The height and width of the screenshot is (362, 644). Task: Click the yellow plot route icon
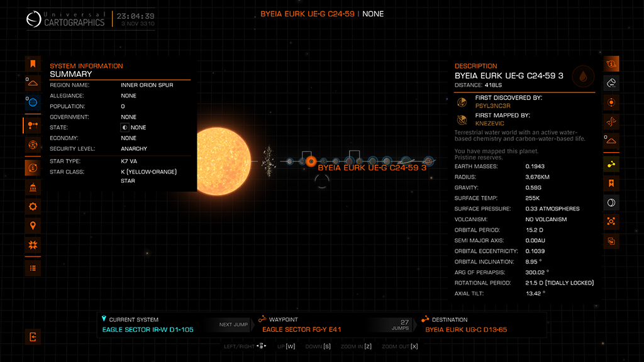tap(611, 164)
